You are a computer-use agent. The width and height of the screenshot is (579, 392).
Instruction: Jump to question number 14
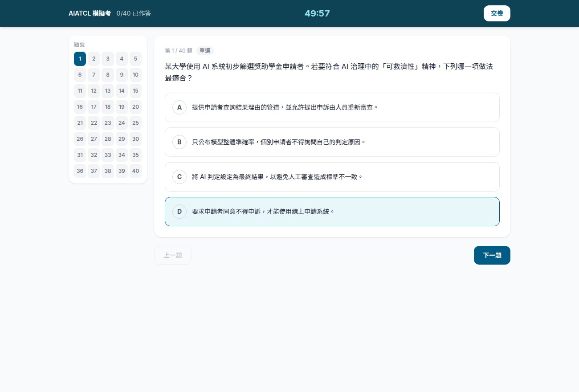click(x=122, y=91)
